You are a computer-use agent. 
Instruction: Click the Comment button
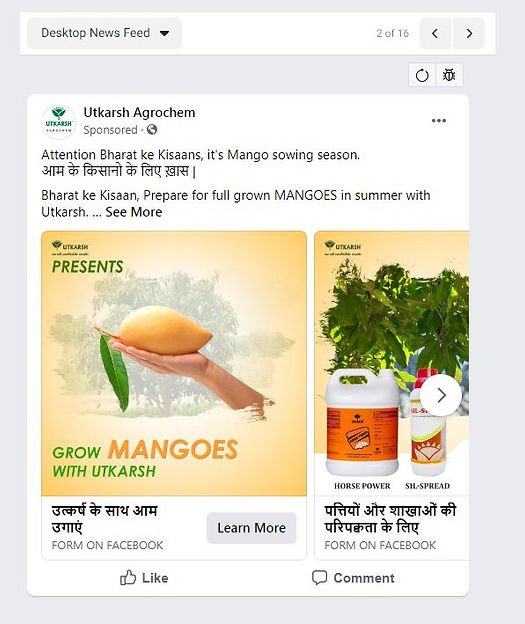353,578
